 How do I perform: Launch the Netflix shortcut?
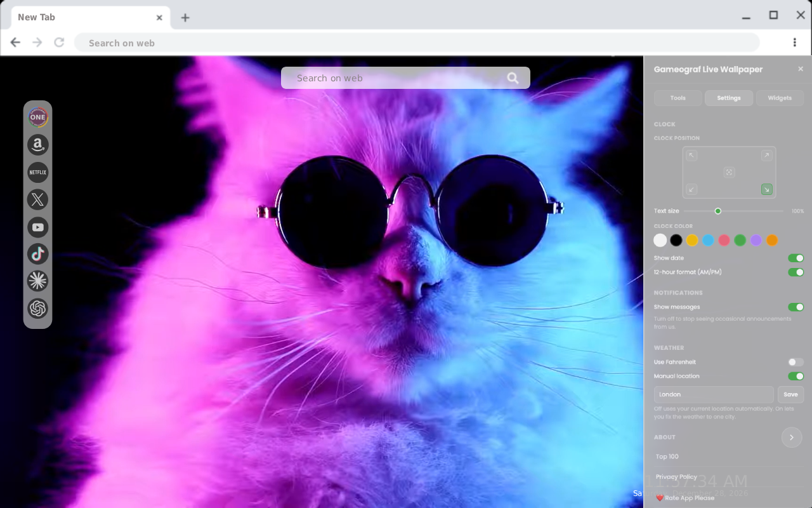point(38,172)
